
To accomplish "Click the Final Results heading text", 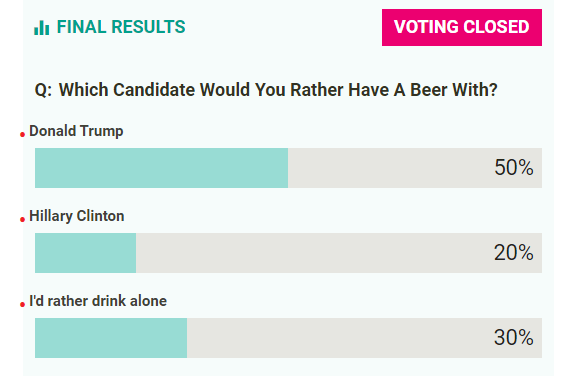I will [x=121, y=27].
